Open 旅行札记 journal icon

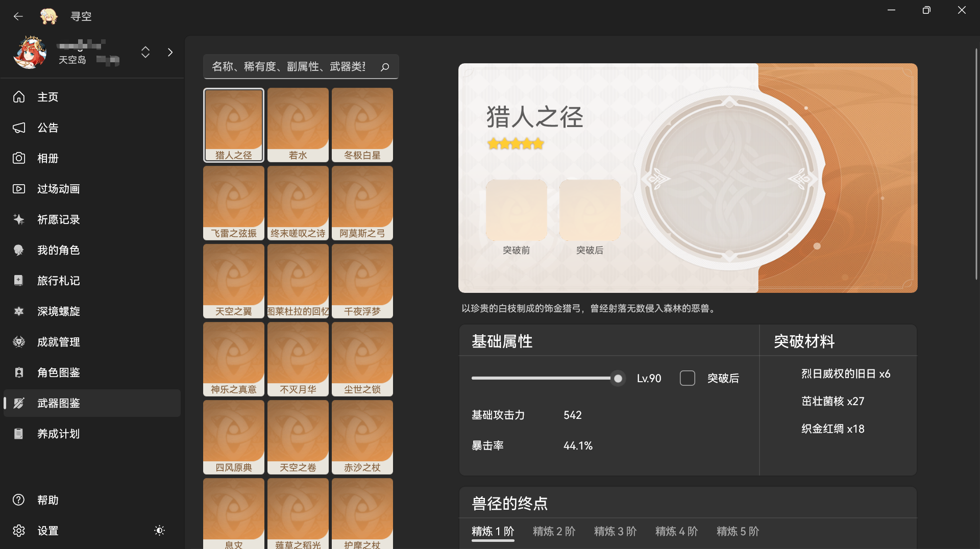click(19, 281)
